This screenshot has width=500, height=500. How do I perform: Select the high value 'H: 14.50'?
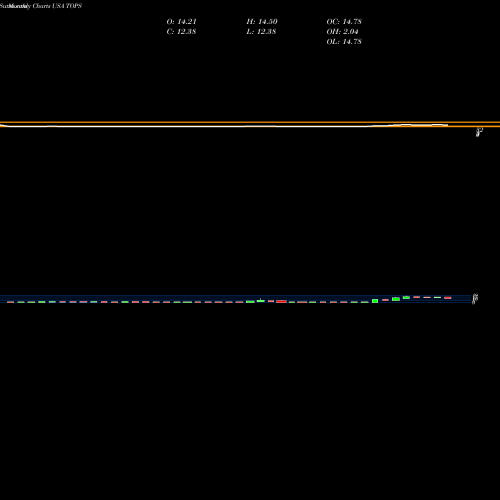(262, 22)
